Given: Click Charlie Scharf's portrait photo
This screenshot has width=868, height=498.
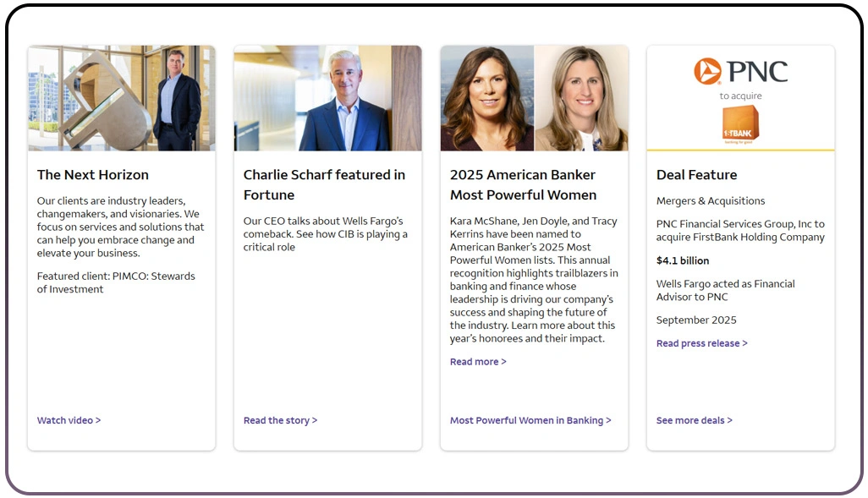Looking at the screenshot, I should 327,97.
